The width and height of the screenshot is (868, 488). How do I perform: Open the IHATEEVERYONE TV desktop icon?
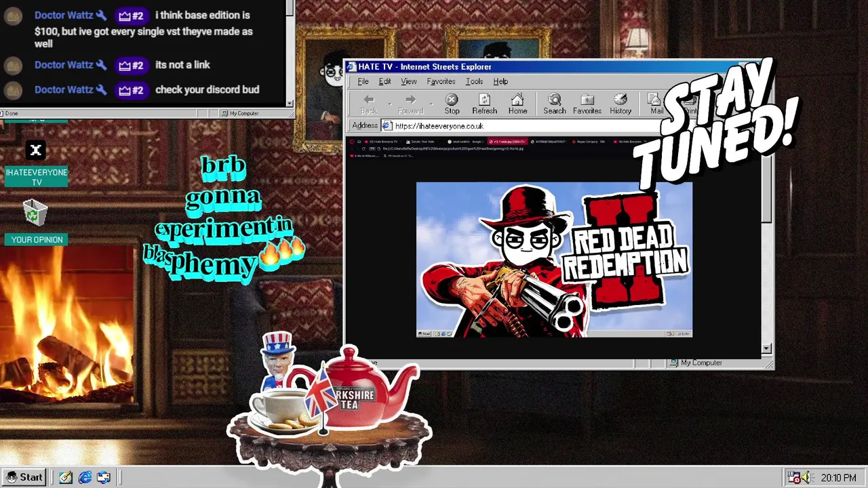tap(36, 163)
